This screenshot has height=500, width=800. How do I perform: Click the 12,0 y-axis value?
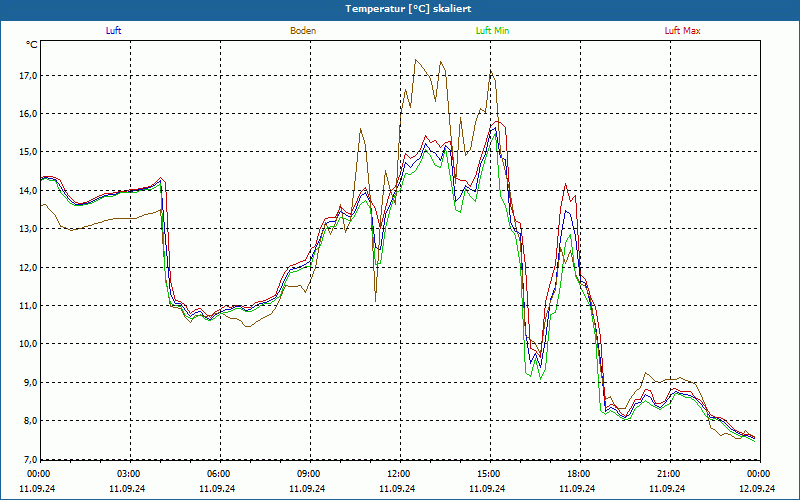point(29,267)
